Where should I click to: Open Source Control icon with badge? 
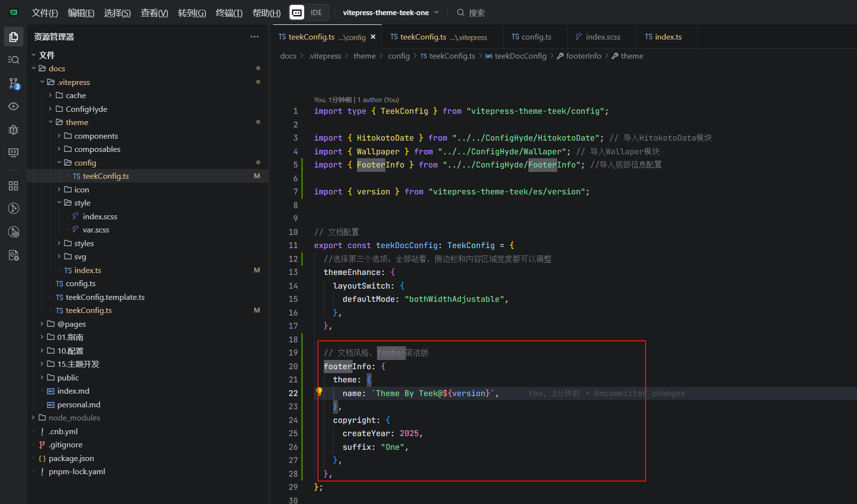click(14, 84)
